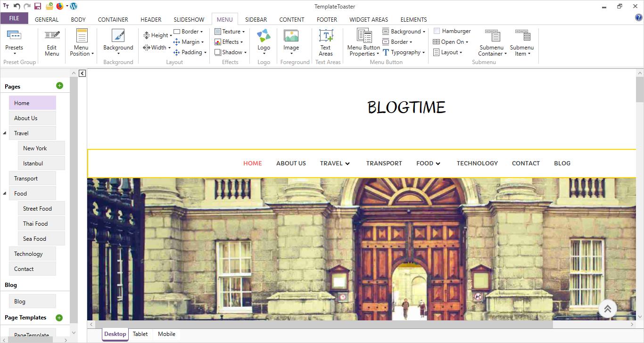Switch to Tablet preview tab

[140, 334]
